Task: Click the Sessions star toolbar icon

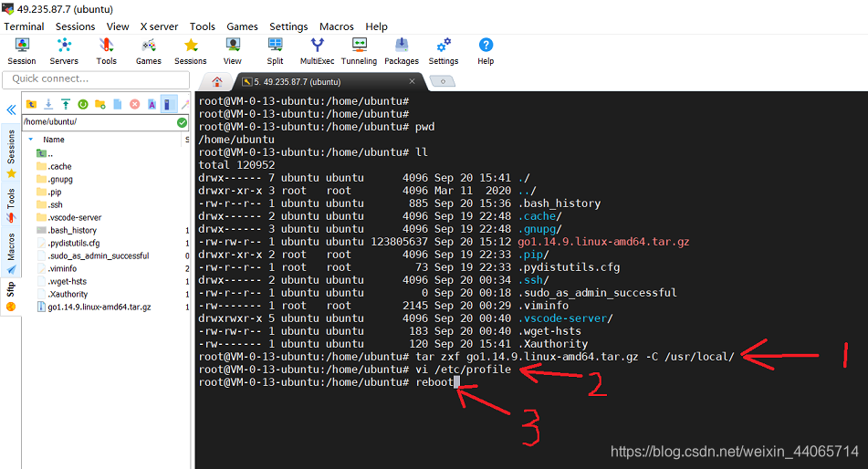Action: (191, 51)
